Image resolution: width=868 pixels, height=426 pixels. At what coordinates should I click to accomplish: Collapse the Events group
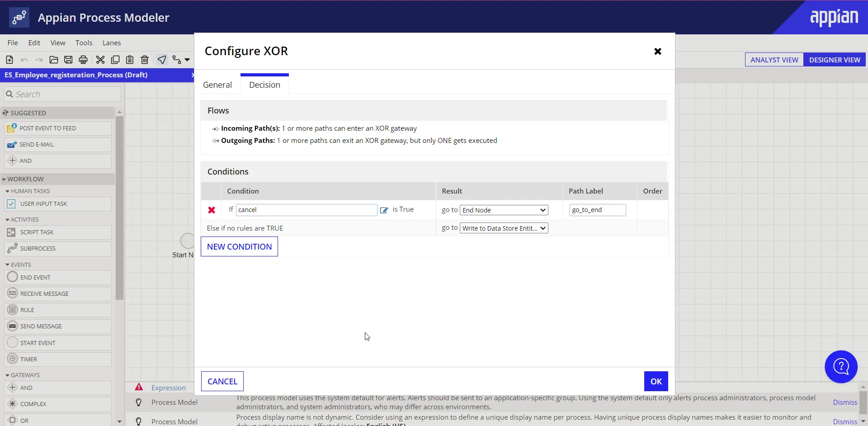(x=19, y=265)
